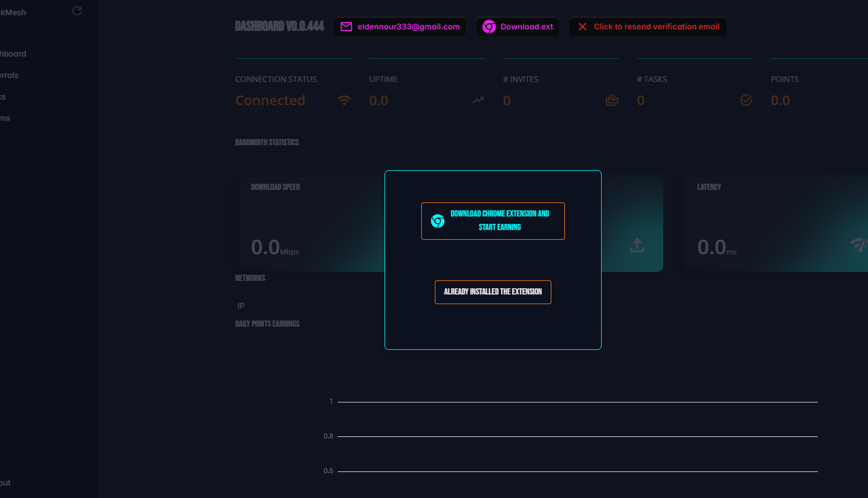Click the envelope icon next to the email
The height and width of the screenshot is (498, 868).
(x=346, y=27)
